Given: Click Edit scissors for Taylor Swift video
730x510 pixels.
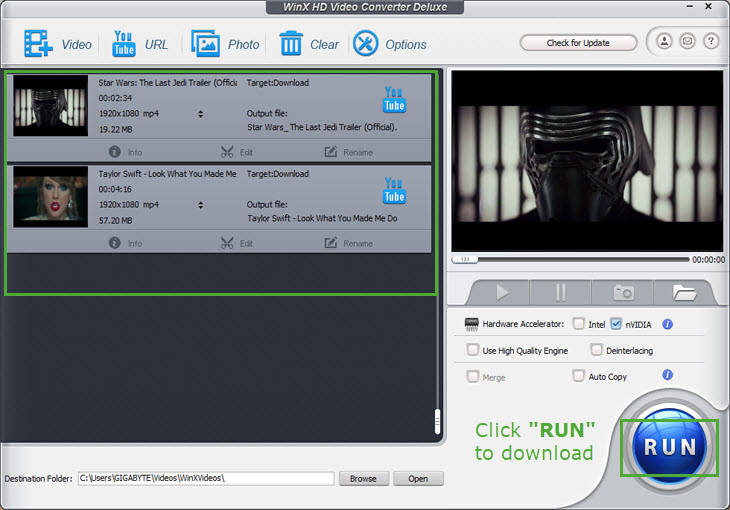Looking at the screenshot, I should point(227,243).
